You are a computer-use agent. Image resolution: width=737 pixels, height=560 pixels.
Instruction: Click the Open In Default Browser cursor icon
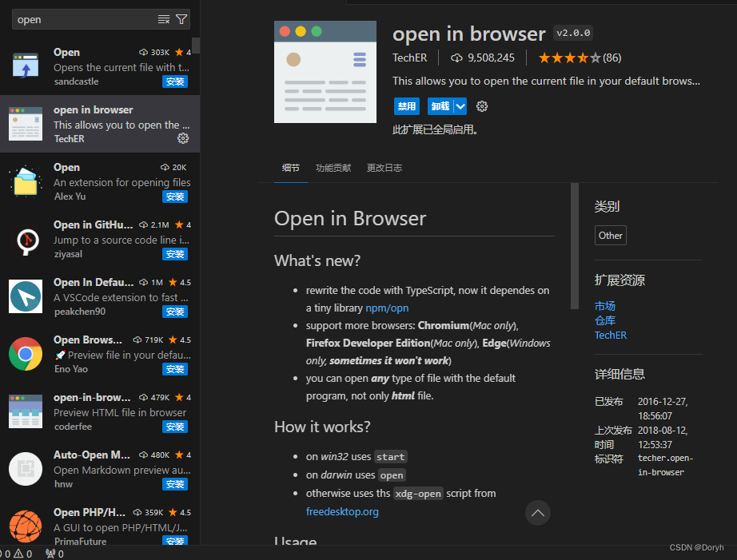tap(26, 296)
